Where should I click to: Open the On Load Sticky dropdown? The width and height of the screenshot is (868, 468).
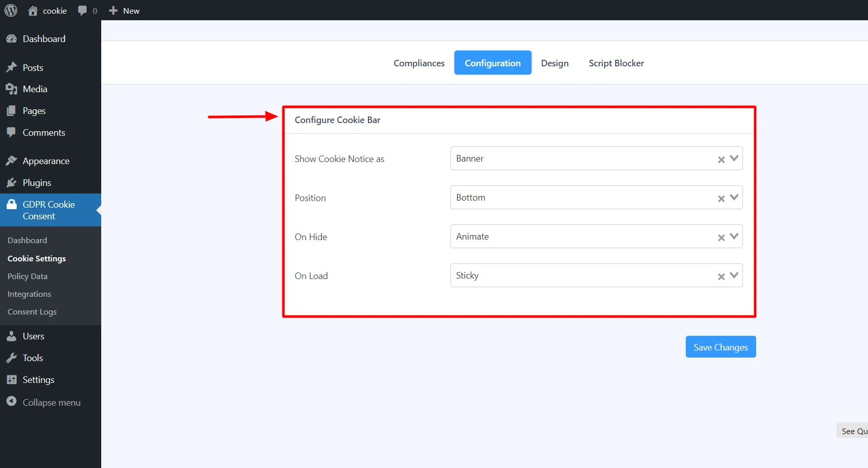(x=733, y=276)
